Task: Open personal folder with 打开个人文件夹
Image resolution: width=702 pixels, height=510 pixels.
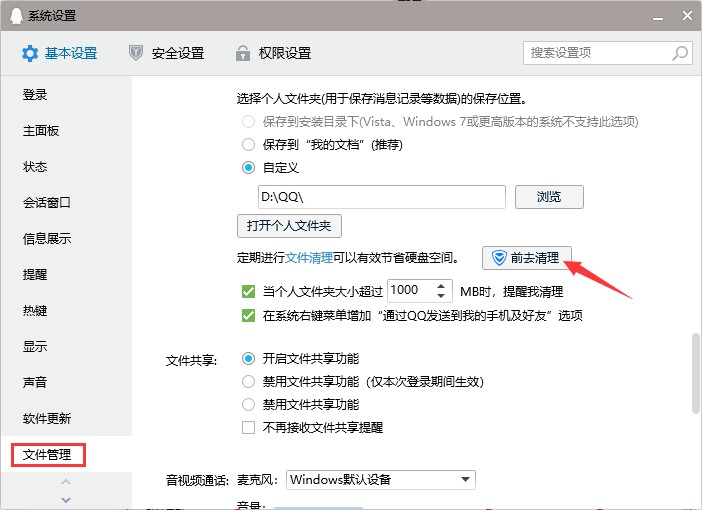Action: click(x=289, y=225)
